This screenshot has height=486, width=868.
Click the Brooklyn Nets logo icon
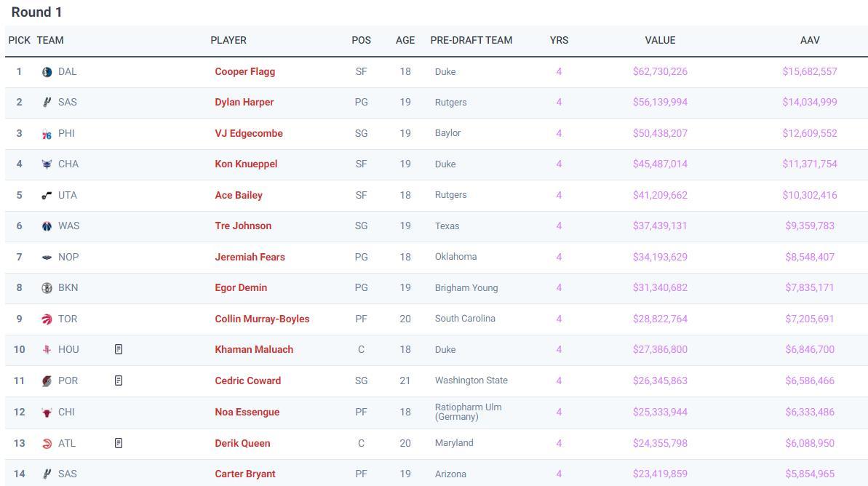click(47, 288)
